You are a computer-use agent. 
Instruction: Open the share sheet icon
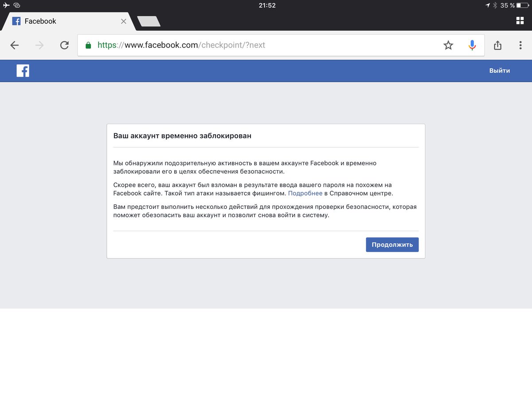497,45
